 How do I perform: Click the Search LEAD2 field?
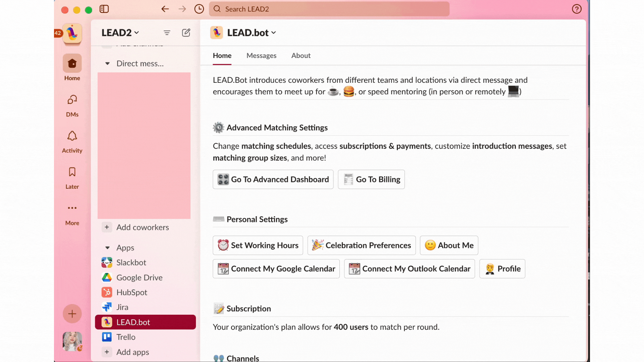pos(329,9)
